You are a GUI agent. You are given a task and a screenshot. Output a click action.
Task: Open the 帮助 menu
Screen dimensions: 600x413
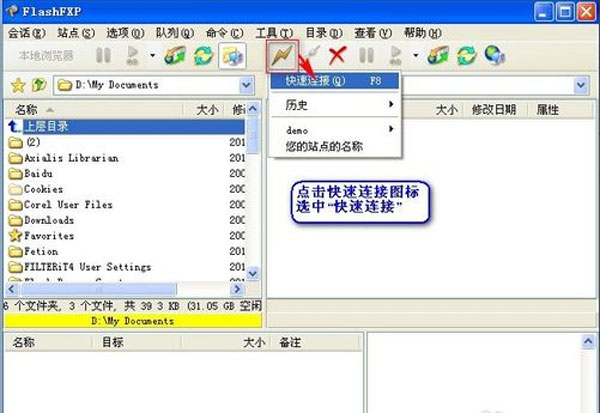[x=423, y=33]
